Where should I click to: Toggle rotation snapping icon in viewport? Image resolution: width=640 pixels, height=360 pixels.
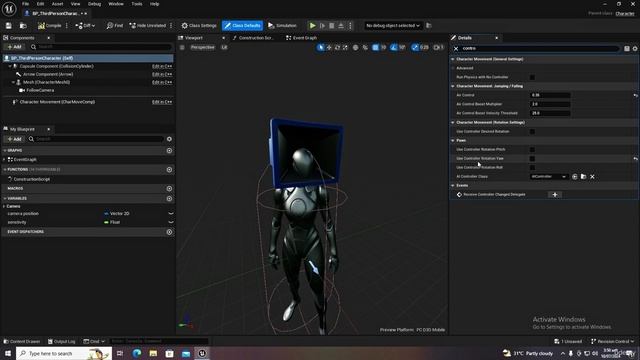point(393,48)
